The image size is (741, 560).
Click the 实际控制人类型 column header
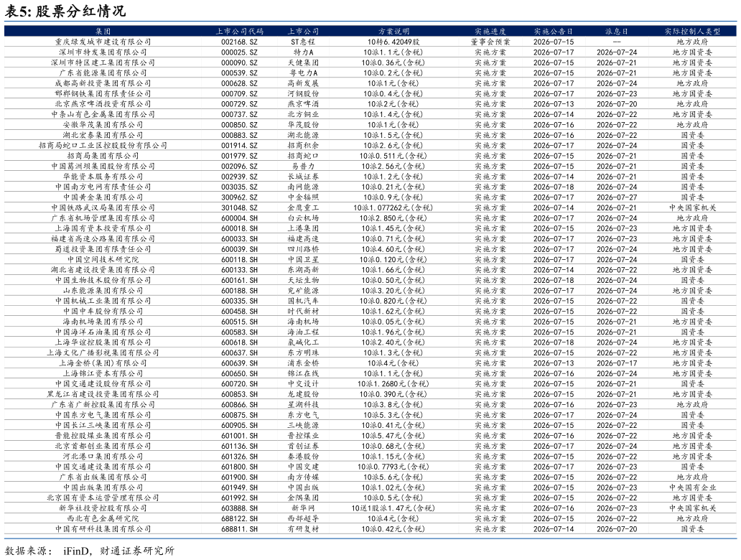coord(692,31)
